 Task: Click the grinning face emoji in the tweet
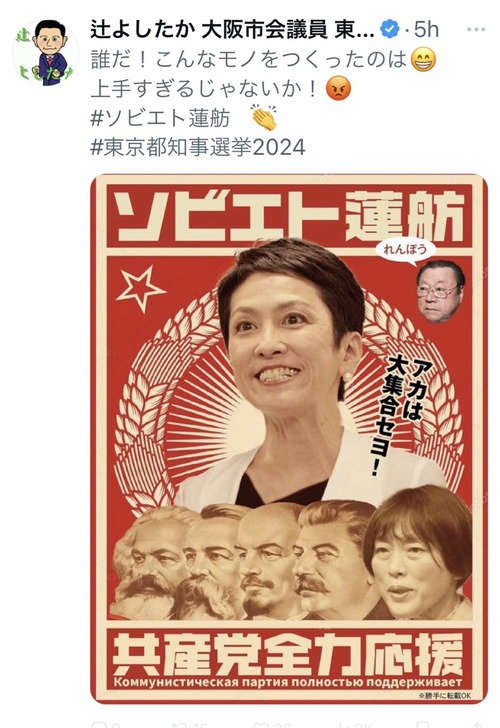click(x=423, y=59)
